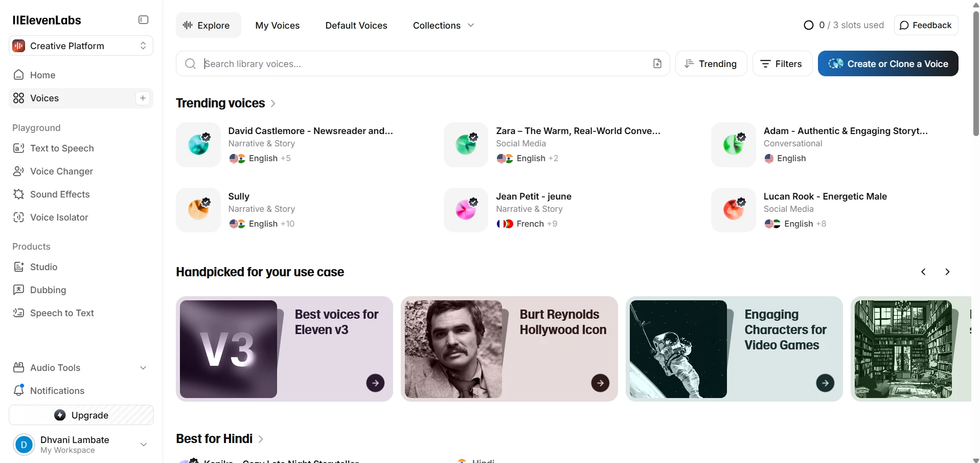
Task: Focus the Search library voices field
Action: pos(422,63)
